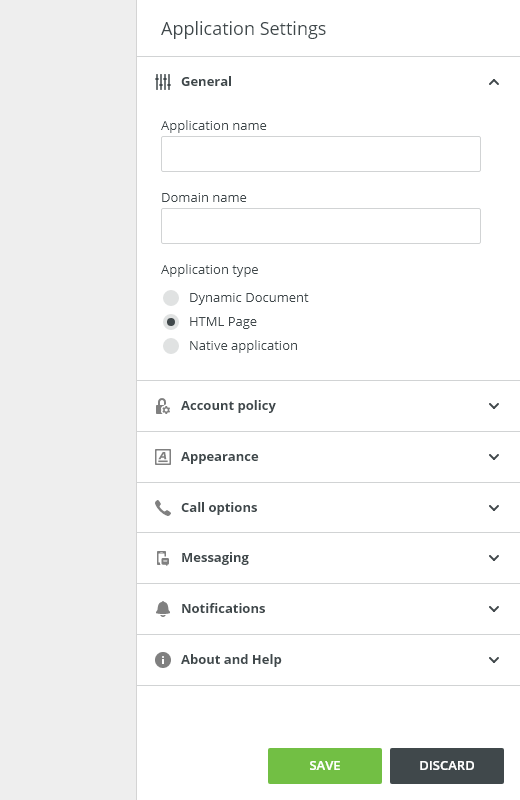Click the About and Help info icon
520x800 pixels.
coord(163,660)
